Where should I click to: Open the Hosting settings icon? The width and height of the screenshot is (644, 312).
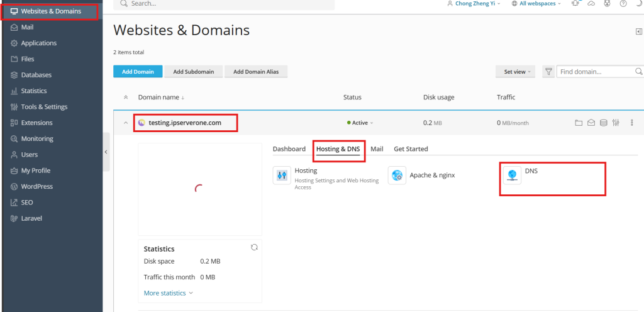pos(282,175)
